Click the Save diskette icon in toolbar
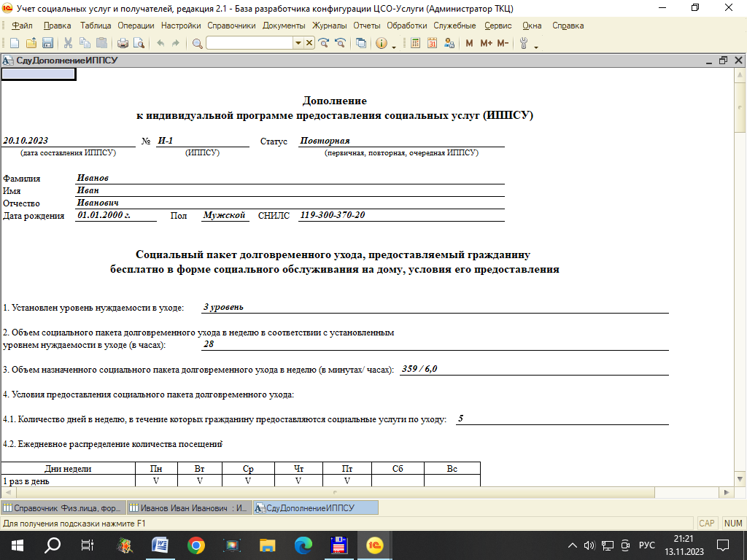This screenshot has height=560, width=747. pyautogui.click(x=48, y=44)
